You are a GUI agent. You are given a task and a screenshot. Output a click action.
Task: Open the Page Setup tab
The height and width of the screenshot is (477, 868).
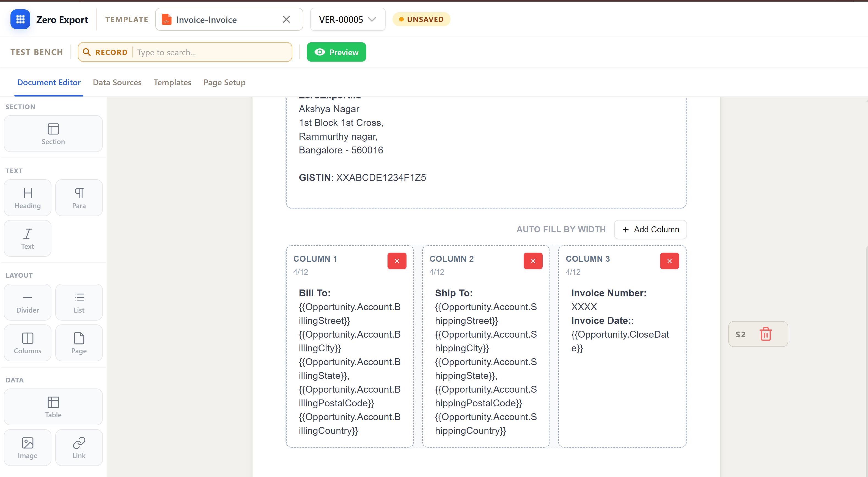224,82
